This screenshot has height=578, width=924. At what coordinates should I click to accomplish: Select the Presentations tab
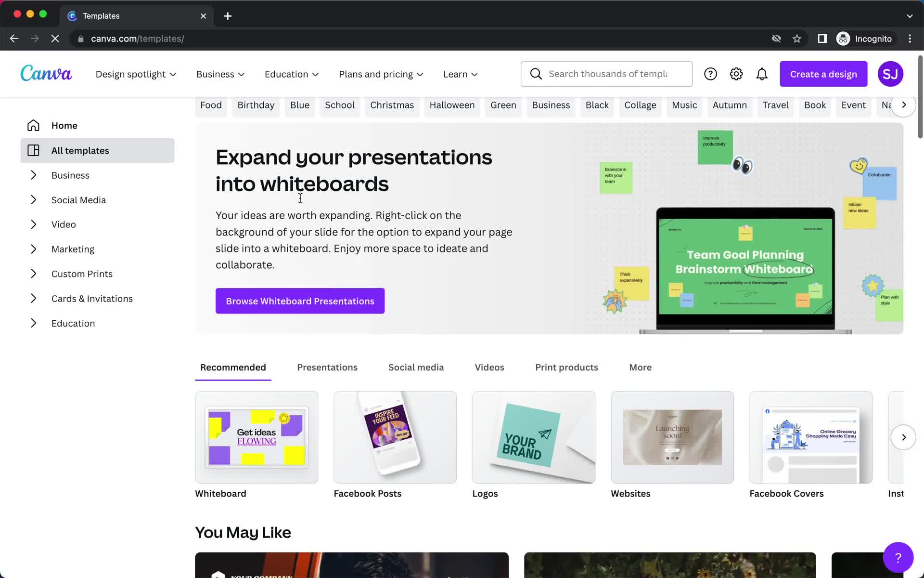pos(327,367)
